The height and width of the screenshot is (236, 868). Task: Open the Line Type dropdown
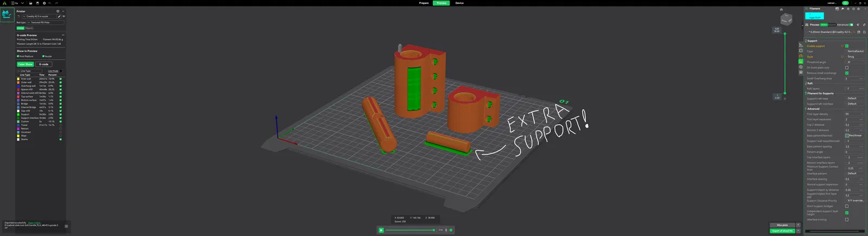point(30,71)
